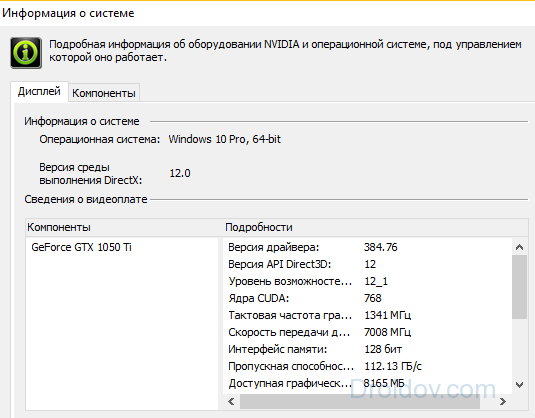535x418 pixels.
Task: Select the Тактовая частота гра... label
Action: point(290,315)
